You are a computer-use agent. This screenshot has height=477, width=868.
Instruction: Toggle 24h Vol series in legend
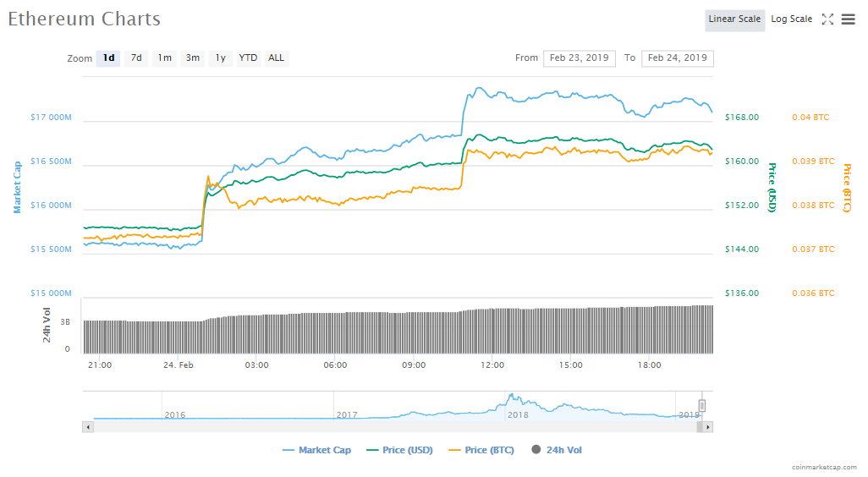557,451
